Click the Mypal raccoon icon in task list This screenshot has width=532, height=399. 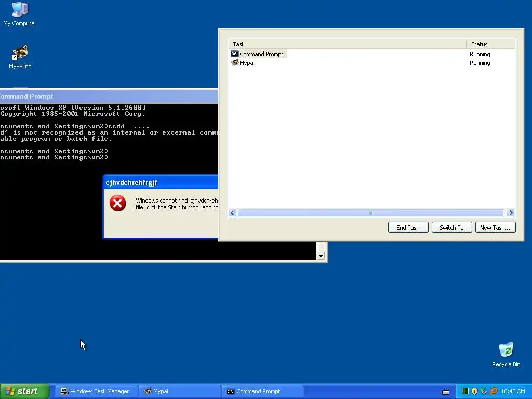click(234, 63)
